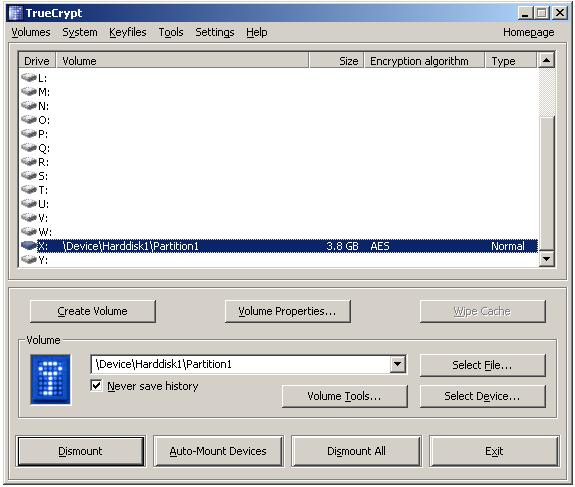Viewport: 575px width, 487px height.
Task: Click the Type column header
Action: click(x=511, y=61)
